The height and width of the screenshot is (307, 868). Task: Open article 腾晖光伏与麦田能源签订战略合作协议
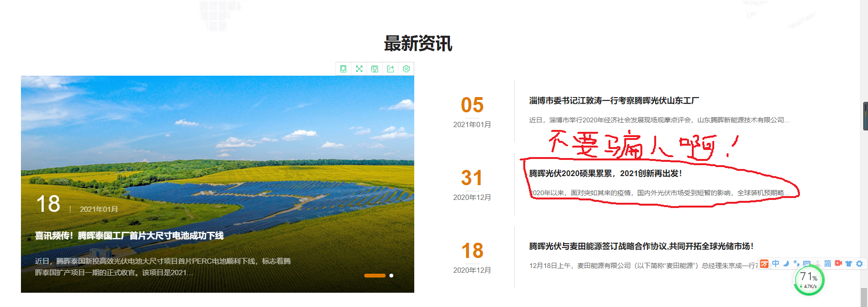tap(641, 246)
